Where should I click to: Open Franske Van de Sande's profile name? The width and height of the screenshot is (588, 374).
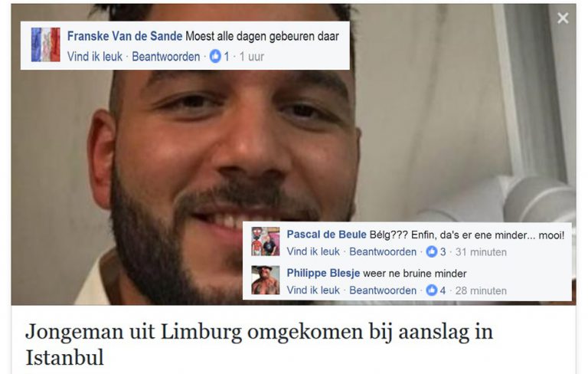[x=125, y=36]
